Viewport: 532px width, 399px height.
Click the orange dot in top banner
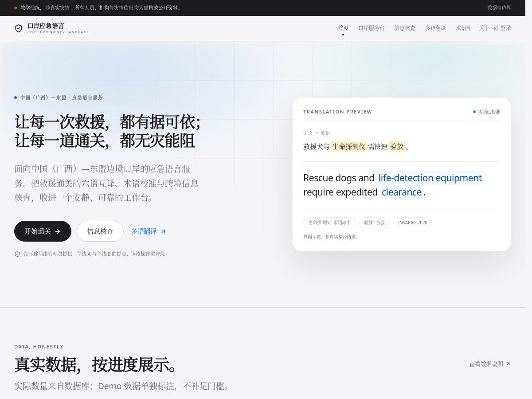(x=16, y=8)
